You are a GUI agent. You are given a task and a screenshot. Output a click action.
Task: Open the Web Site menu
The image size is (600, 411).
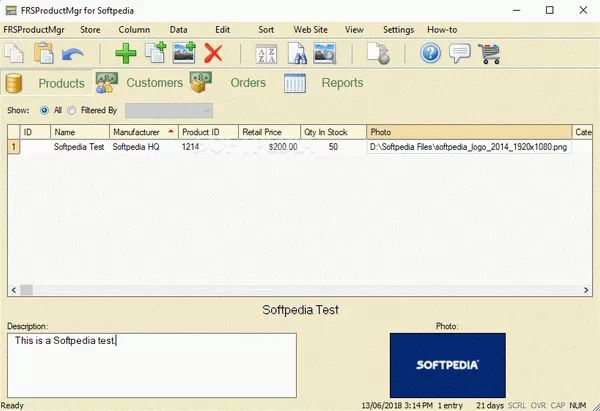click(310, 30)
